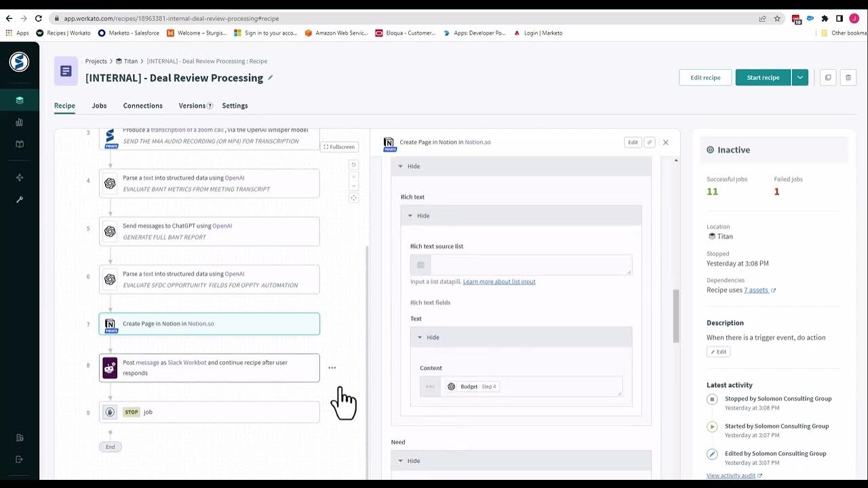Switch to the Settings tab
868x488 pixels.
point(235,106)
